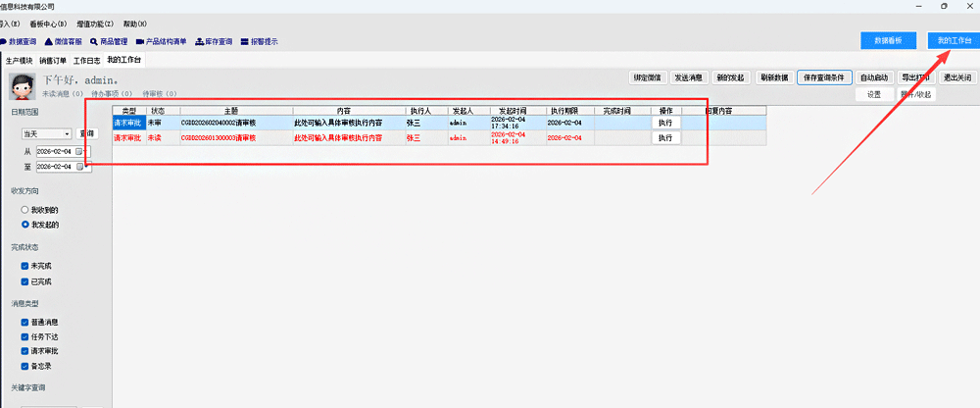Sort table by 发起时间 column header
Viewport: 980px width, 408px height.
[512, 111]
